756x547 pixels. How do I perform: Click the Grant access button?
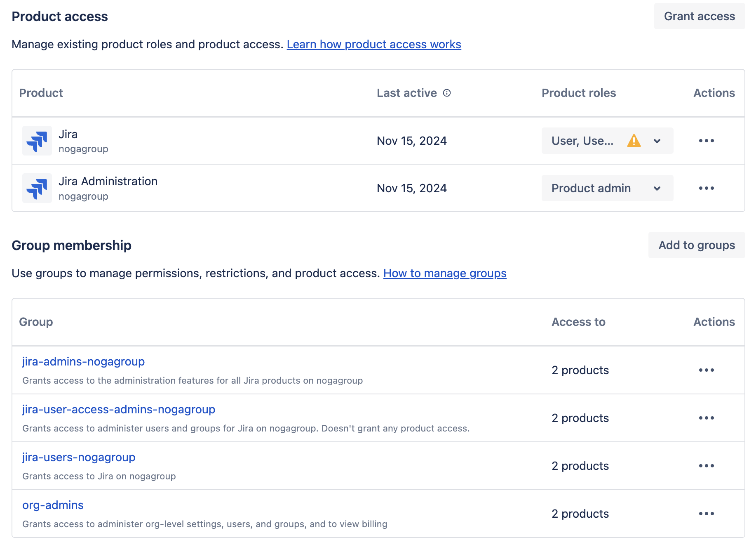(x=700, y=16)
